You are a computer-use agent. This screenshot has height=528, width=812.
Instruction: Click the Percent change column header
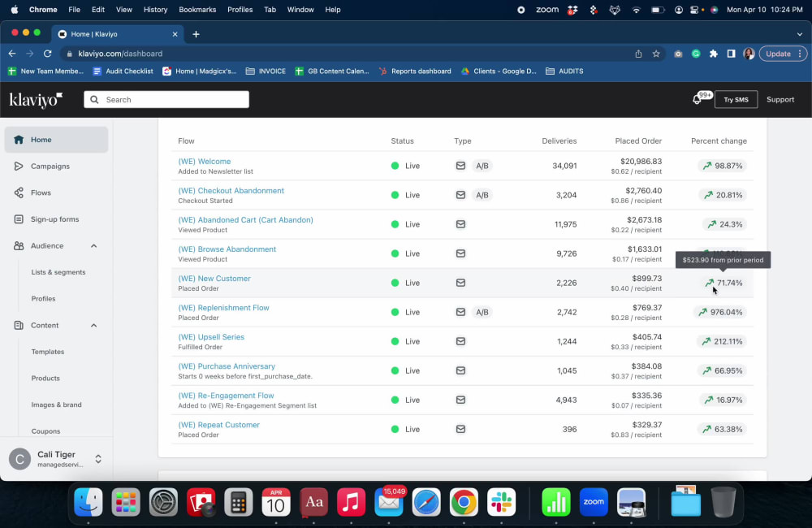click(x=719, y=141)
